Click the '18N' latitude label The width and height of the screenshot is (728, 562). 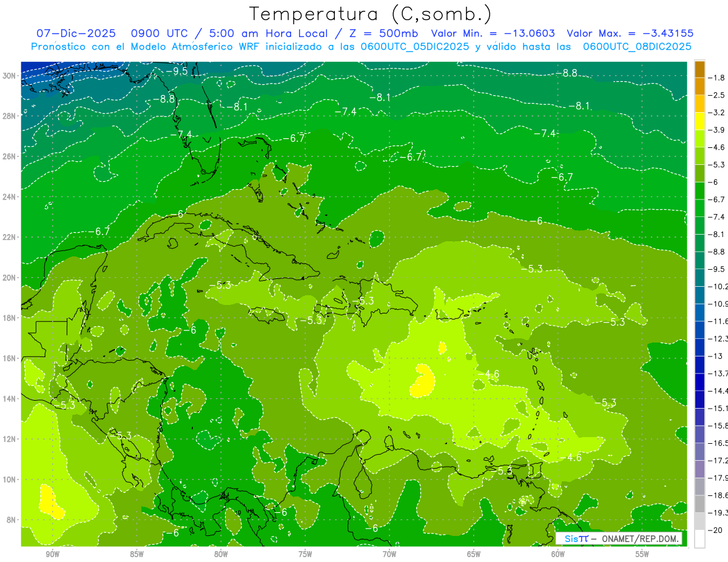tap(9, 318)
